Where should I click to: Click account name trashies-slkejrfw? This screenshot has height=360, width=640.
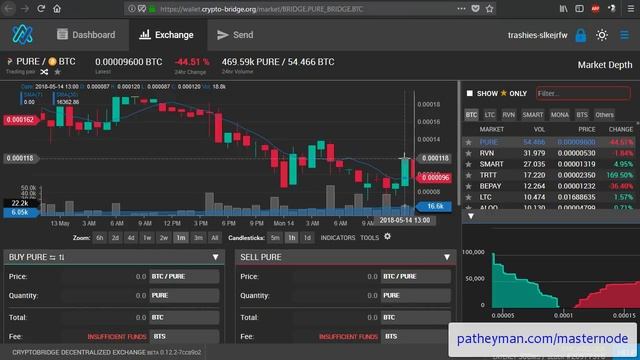pyautogui.click(x=538, y=35)
